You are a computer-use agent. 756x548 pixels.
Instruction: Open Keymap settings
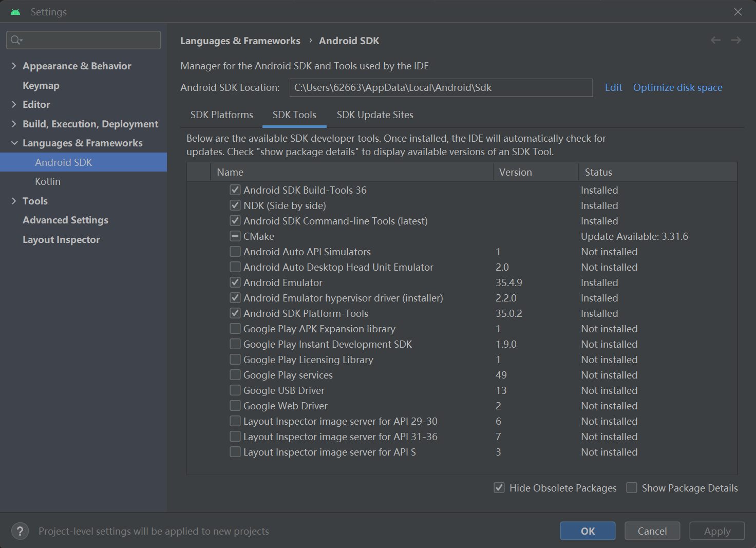pyautogui.click(x=41, y=85)
